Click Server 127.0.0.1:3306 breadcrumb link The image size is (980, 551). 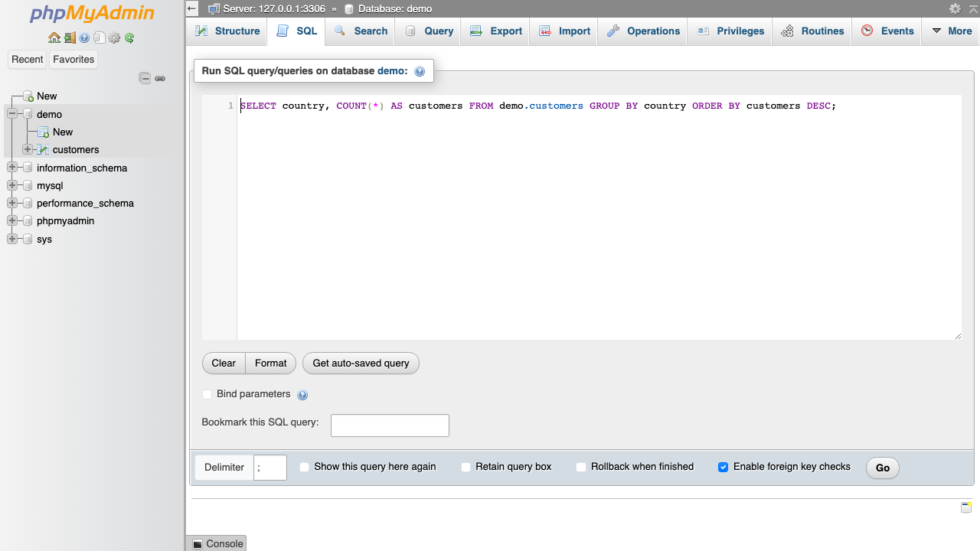pos(275,9)
